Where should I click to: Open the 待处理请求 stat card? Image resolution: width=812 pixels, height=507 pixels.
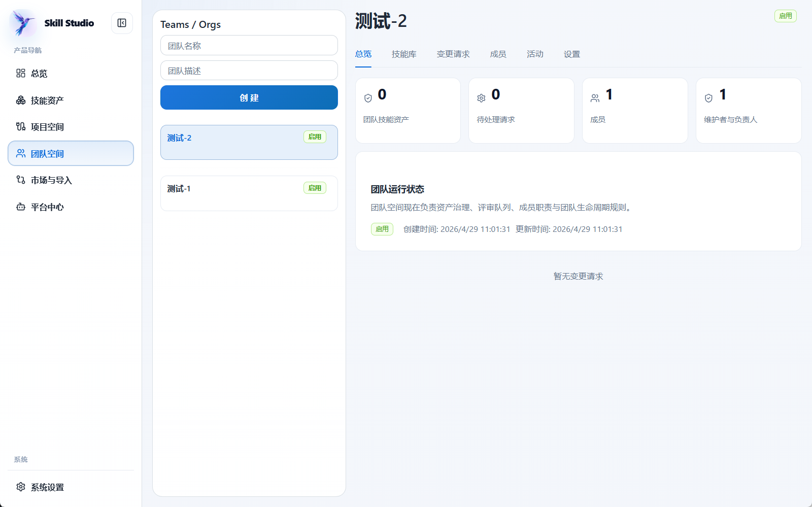pos(521,111)
